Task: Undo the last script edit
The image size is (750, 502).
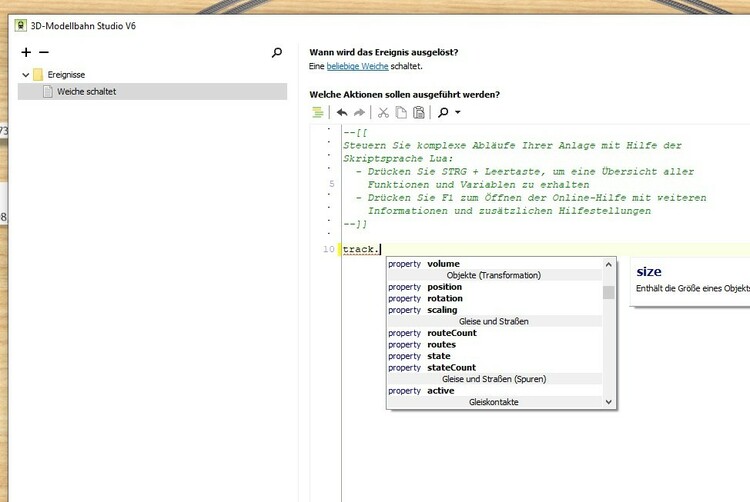Action: (342, 113)
